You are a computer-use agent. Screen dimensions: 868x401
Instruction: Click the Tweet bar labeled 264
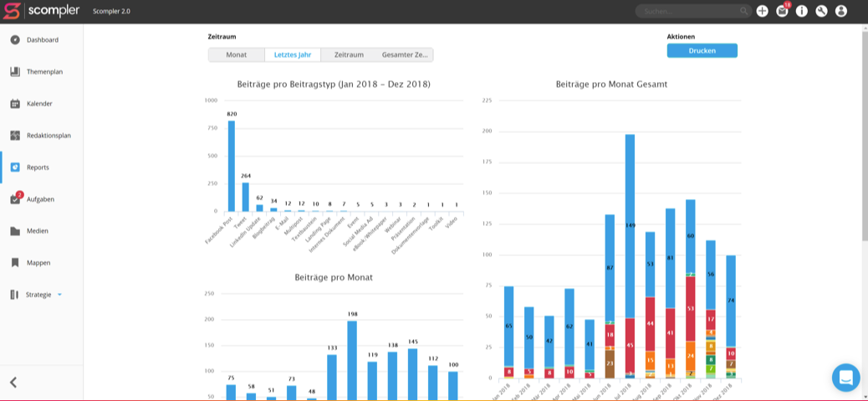coord(246,197)
